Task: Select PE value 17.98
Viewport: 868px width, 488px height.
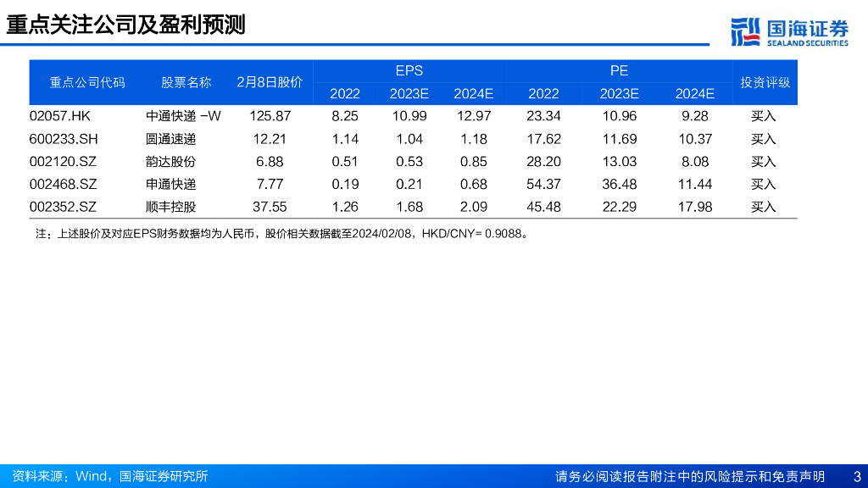Action: (695, 207)
